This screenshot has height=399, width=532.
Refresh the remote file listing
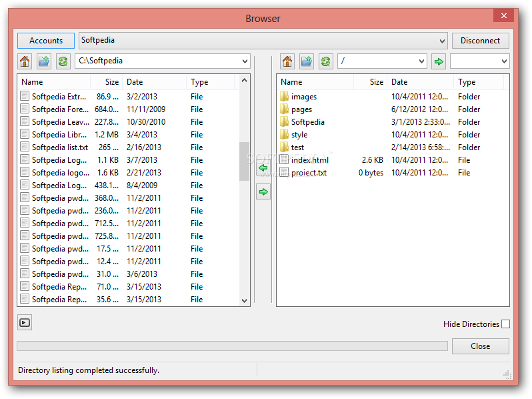pos(325,61)
